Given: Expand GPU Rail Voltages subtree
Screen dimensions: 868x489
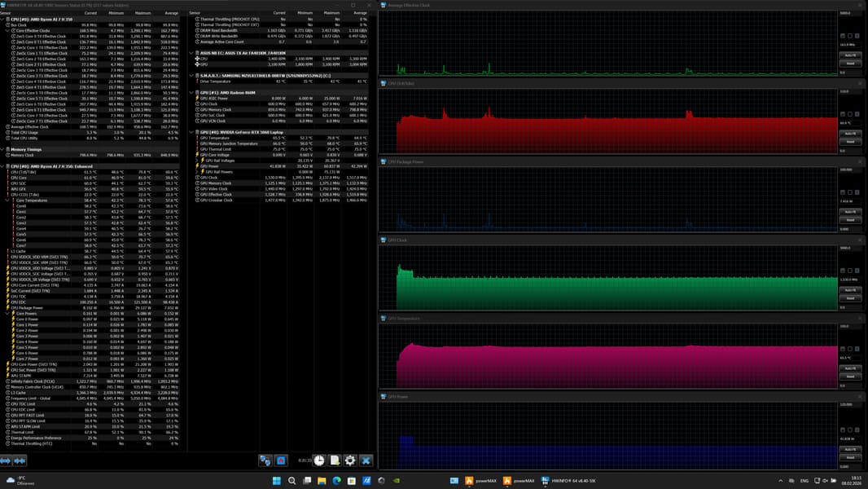Looking at the screenshot, I should [197, 161].
